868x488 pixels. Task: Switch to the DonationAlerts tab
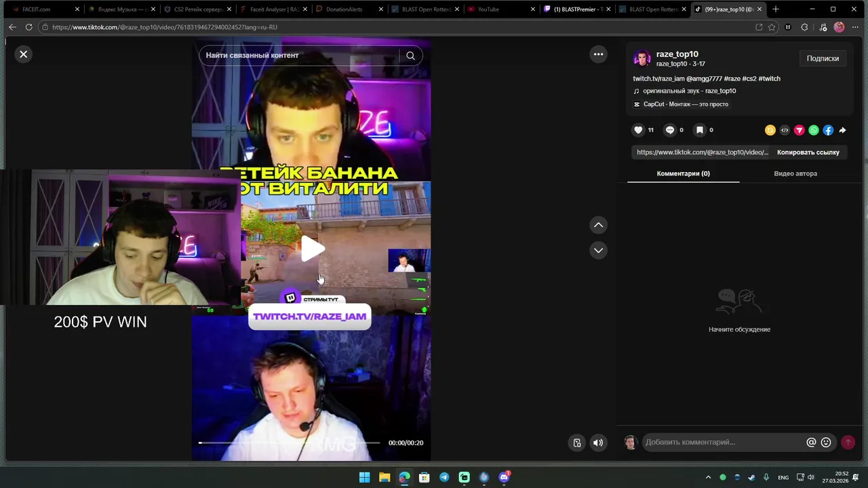tap(349, 9)
